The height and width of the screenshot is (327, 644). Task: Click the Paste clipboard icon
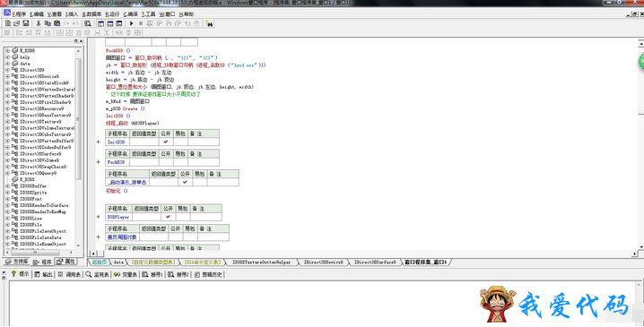coord(57,23)
